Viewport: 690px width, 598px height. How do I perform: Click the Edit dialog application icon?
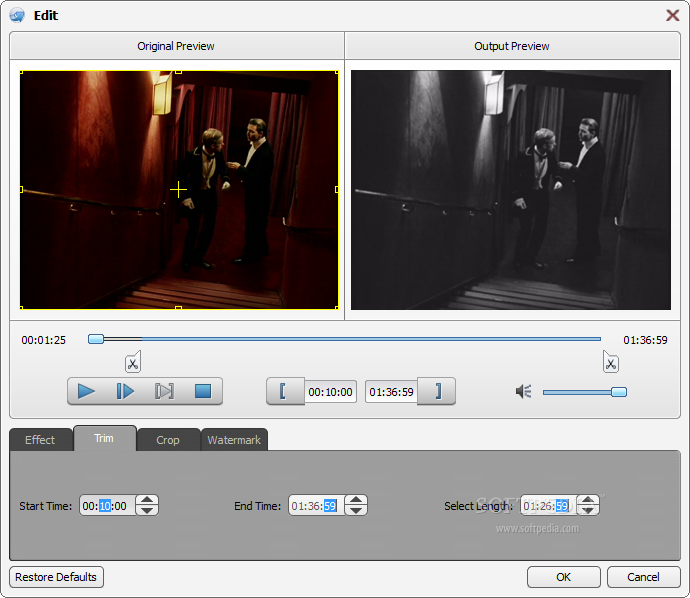(x=18, y=15)
